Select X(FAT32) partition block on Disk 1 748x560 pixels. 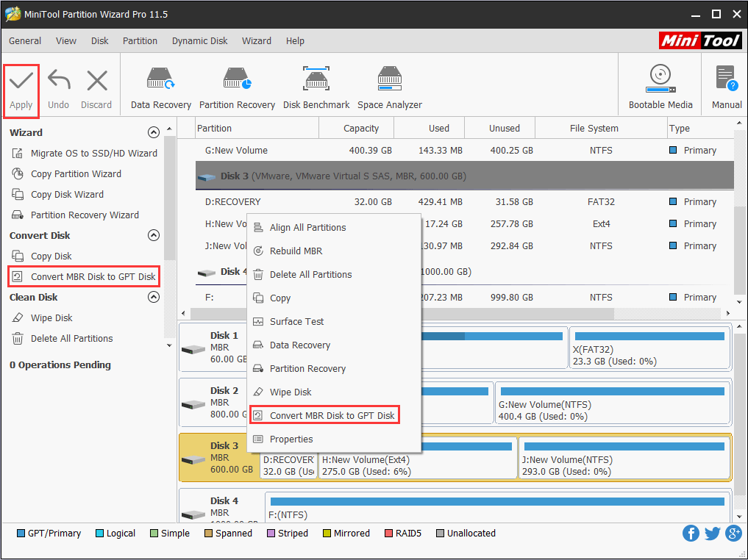pos(649,348)
